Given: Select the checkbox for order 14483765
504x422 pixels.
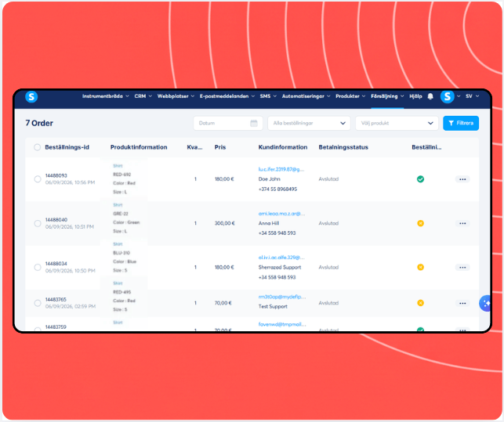Looking at the screenshot, I should click(38, 303).
